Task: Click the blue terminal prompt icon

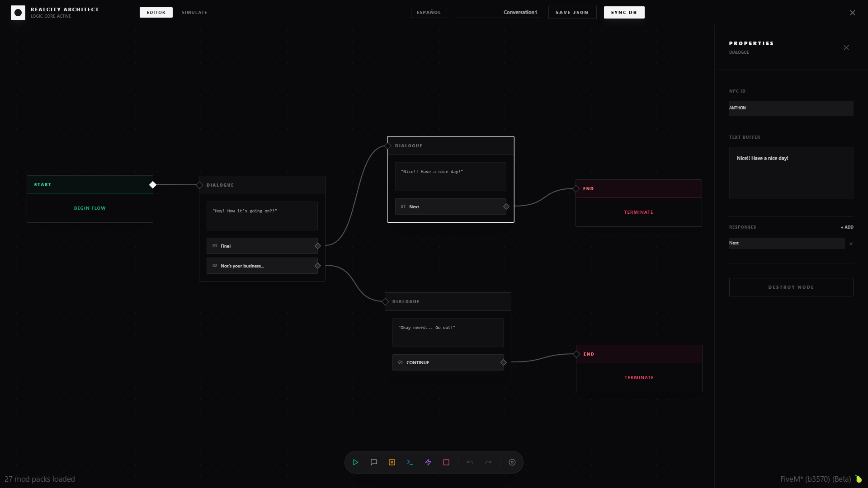Action: click(x=410, y=462)
